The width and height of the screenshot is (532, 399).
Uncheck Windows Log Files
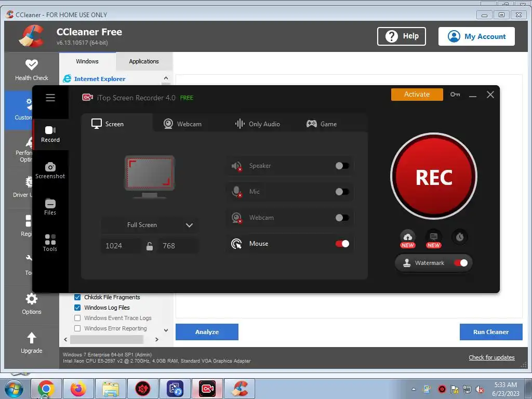(77, 308)
